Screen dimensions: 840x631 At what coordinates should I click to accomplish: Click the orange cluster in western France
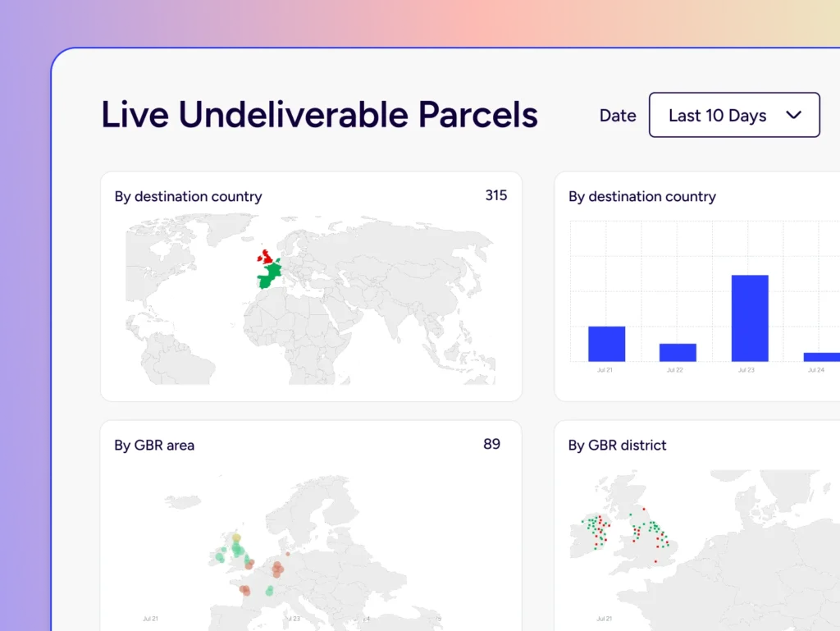pyautogui.click(x=246, y=589)
